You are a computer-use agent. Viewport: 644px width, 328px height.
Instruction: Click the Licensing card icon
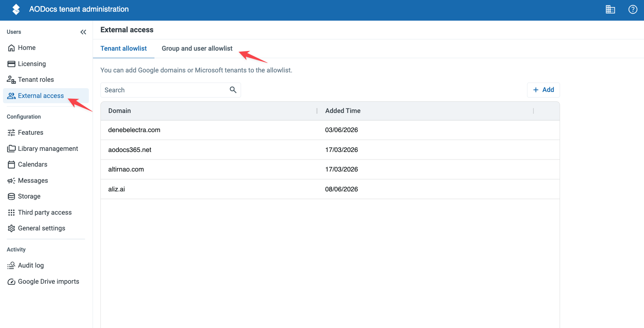coord(12,64)
